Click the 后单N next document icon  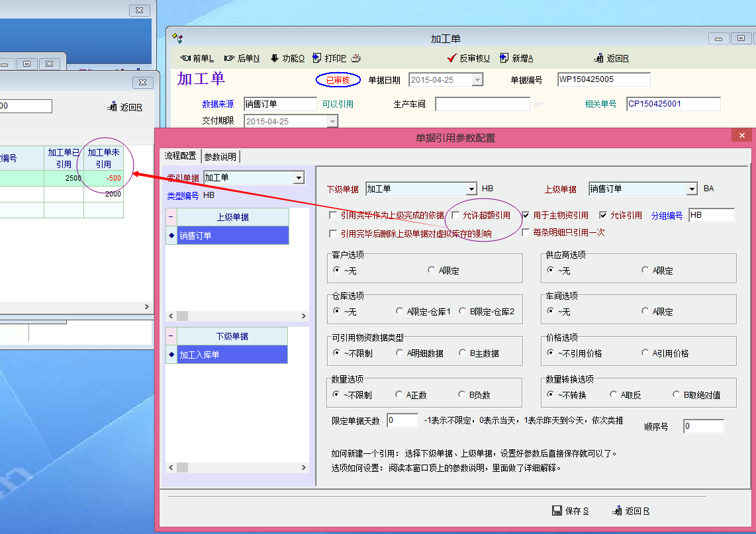(230, 58)
